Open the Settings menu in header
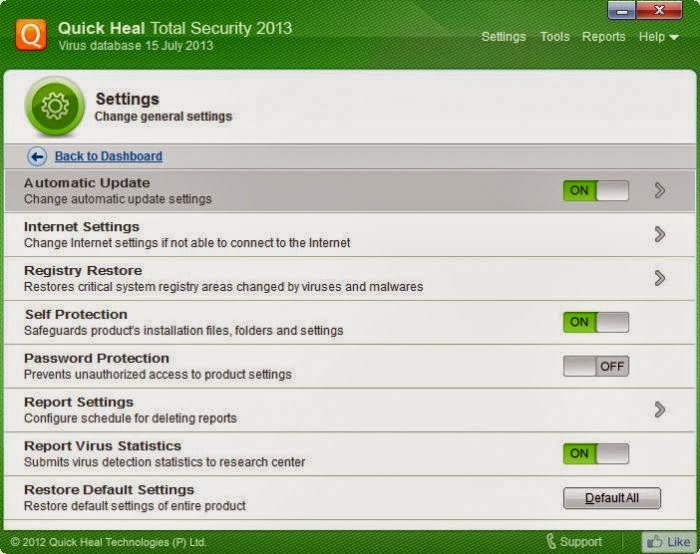700x554 pixels. click(x=504, y=37)
